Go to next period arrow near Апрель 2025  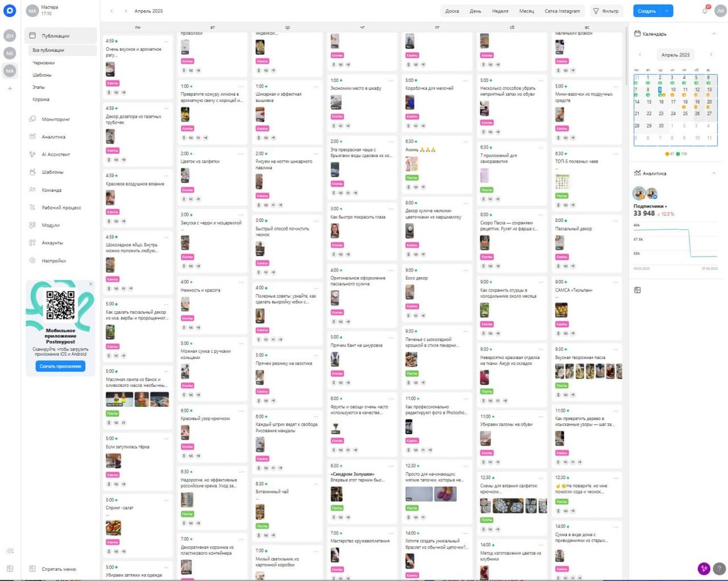(126, 11)
